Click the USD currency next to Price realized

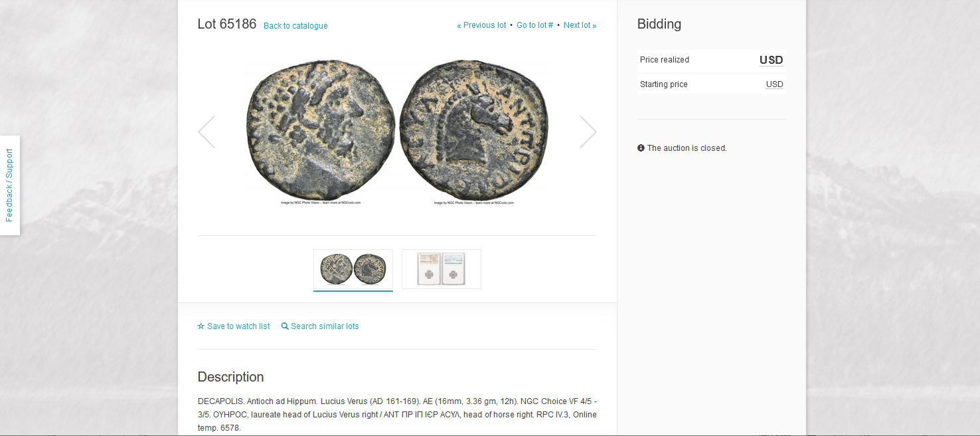(772, 60)
